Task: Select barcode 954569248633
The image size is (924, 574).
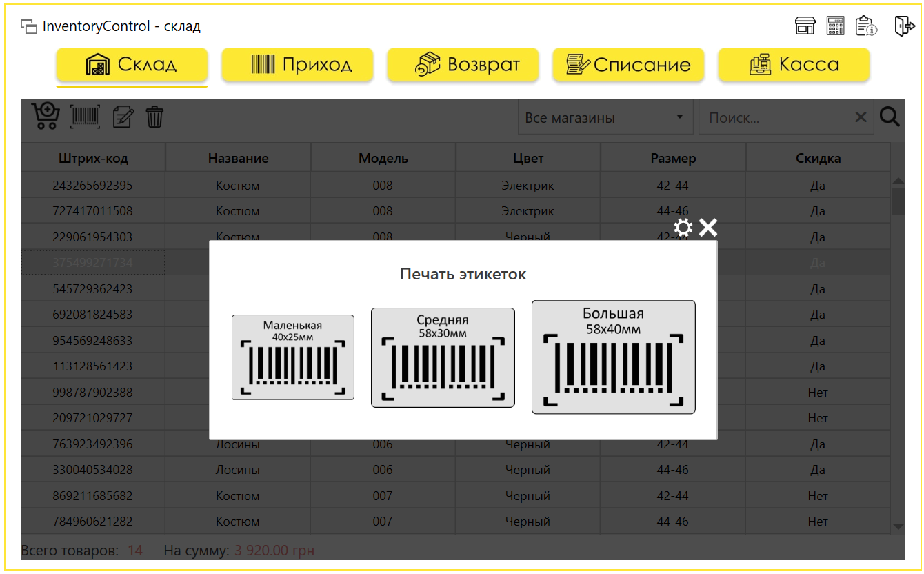Action: click(x=93, y=341)
